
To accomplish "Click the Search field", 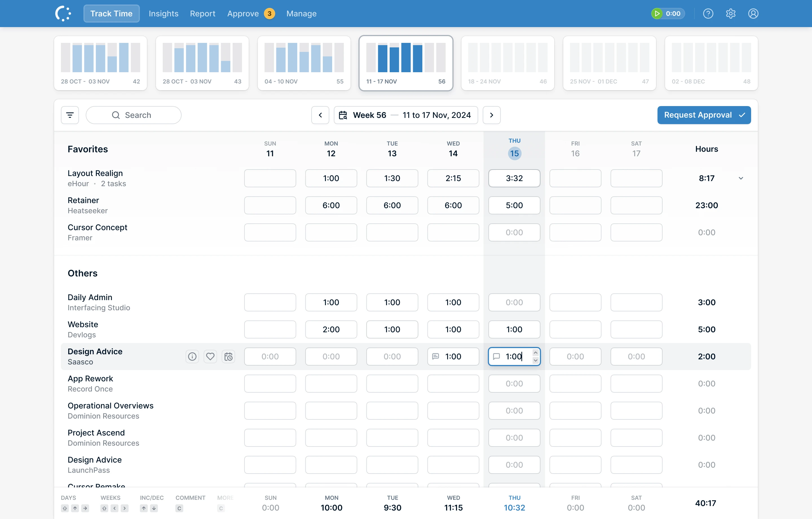I will pos(134,115).
